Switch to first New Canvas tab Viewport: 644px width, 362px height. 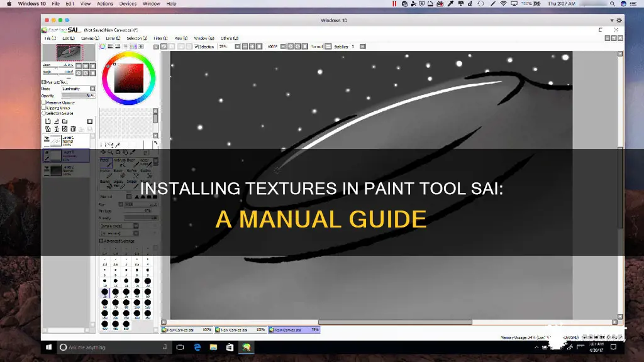coord(186,329)
